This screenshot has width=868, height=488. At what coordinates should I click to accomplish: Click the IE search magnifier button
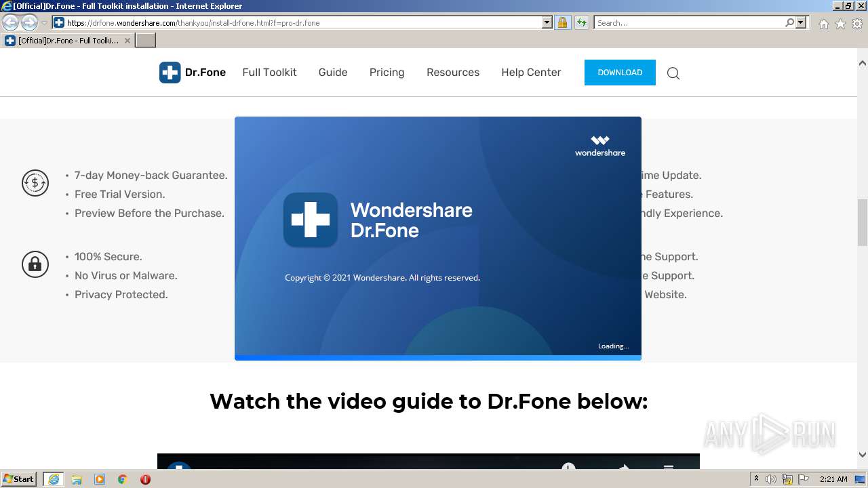(x=789, y=22)
